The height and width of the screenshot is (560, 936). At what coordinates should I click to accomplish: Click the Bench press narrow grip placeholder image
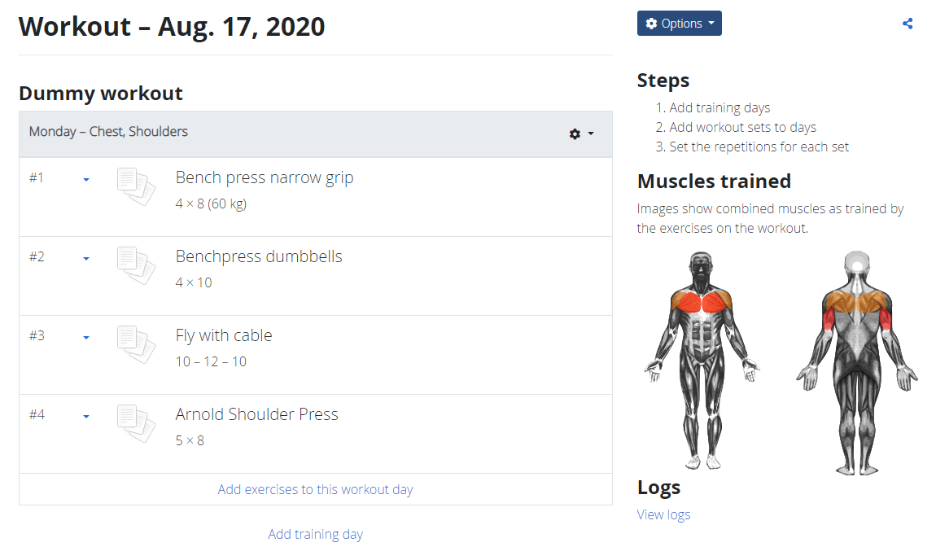point(136,186)
